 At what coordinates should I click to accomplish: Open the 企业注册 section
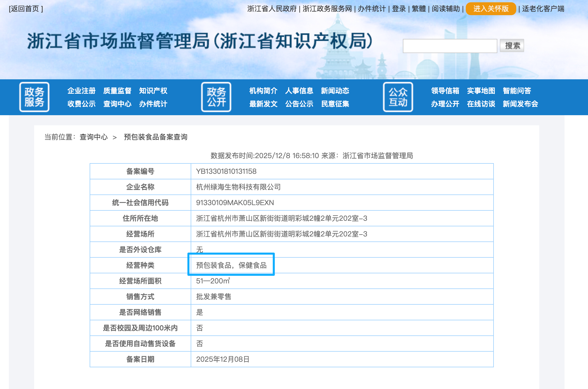81,91
